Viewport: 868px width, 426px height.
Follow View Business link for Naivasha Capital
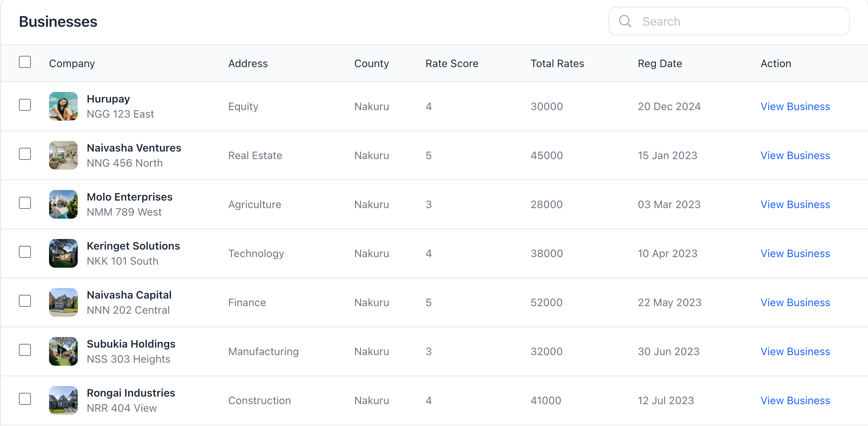click(x=795, y=302)
